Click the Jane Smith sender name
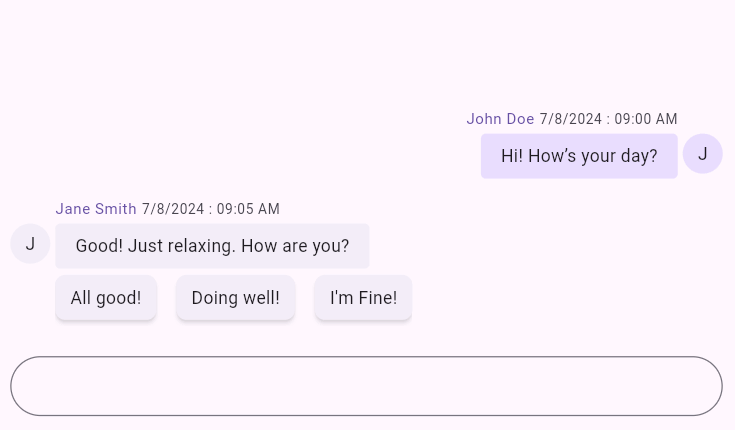Screen dimensions: 735x430 (96, 209)
